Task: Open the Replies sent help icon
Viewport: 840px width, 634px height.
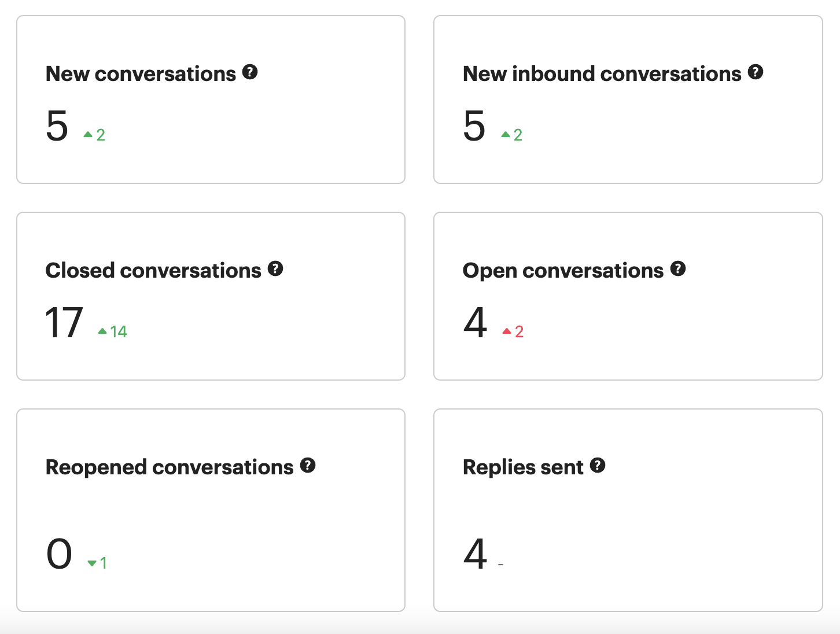Action: 598,466
